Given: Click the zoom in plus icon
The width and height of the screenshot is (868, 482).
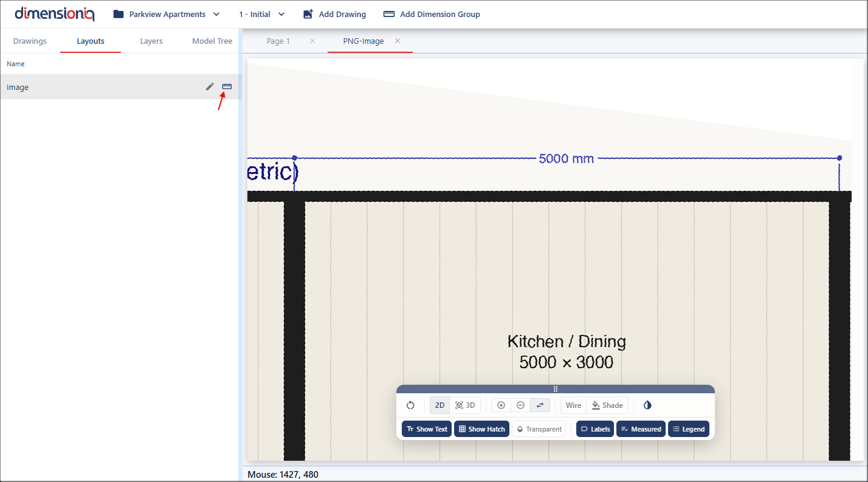Looking at the screenshot, I should 501,405.
